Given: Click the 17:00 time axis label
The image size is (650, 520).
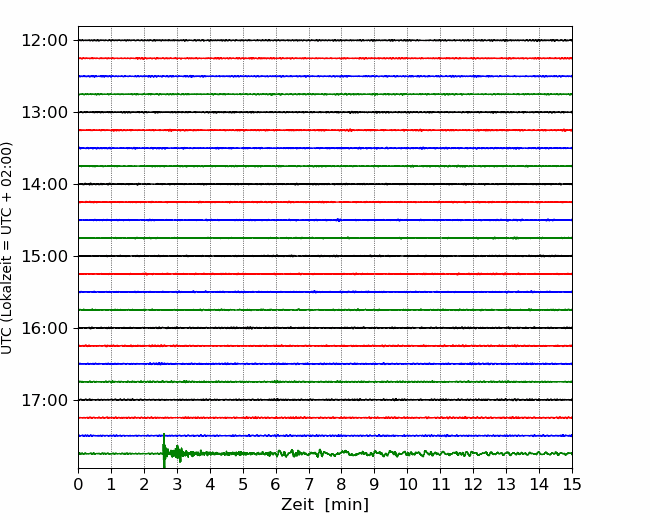Looking at the screenshot, I should pyautogui.click(x=44, y=400).
